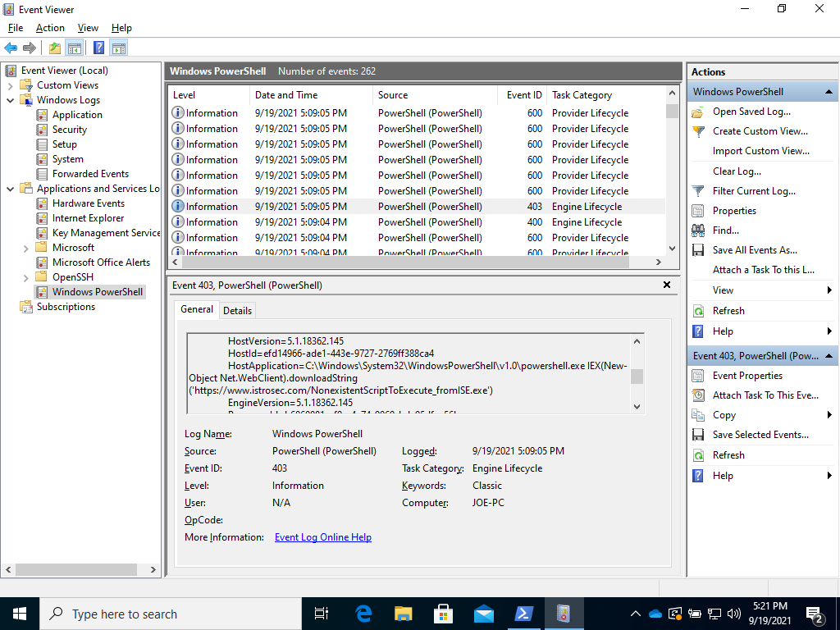Image resolution: width=840 pixels, height=630 pixels.
Task: Click the Forward arrow toolbar icon
Action: [30, 48]
